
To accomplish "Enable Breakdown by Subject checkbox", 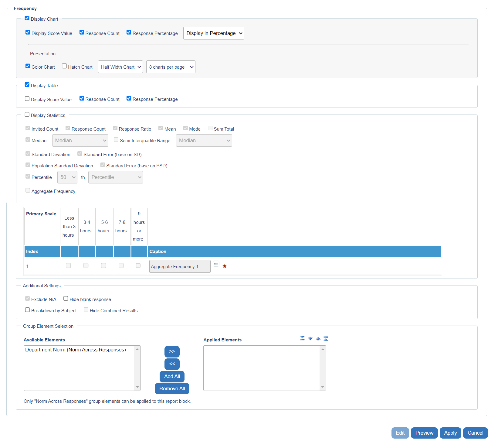I will pos(28,310).
